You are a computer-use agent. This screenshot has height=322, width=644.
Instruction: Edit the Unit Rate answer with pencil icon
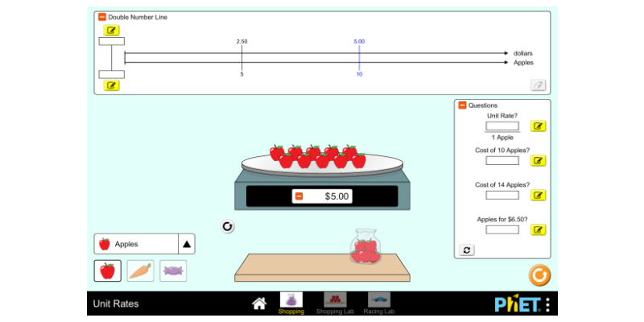click(538, 126)
